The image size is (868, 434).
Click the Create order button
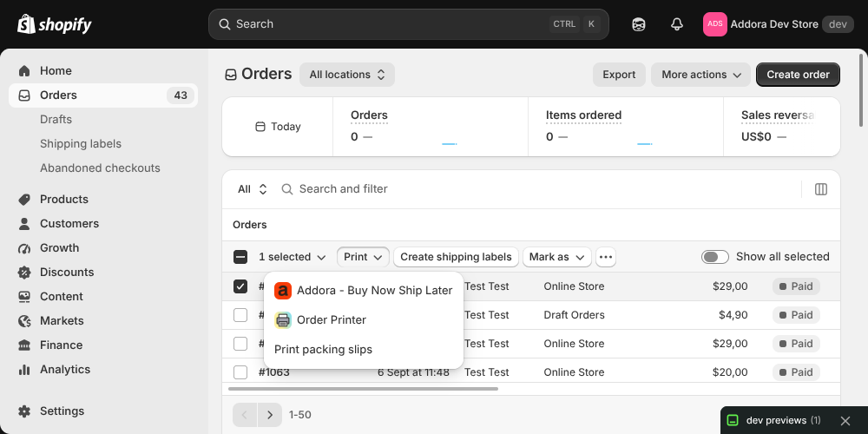[798, 75]
